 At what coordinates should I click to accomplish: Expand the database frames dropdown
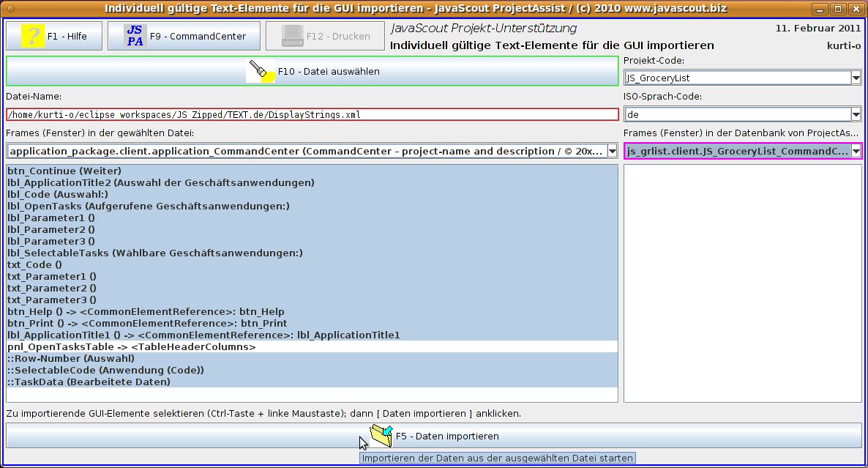(x=856, y=151)
